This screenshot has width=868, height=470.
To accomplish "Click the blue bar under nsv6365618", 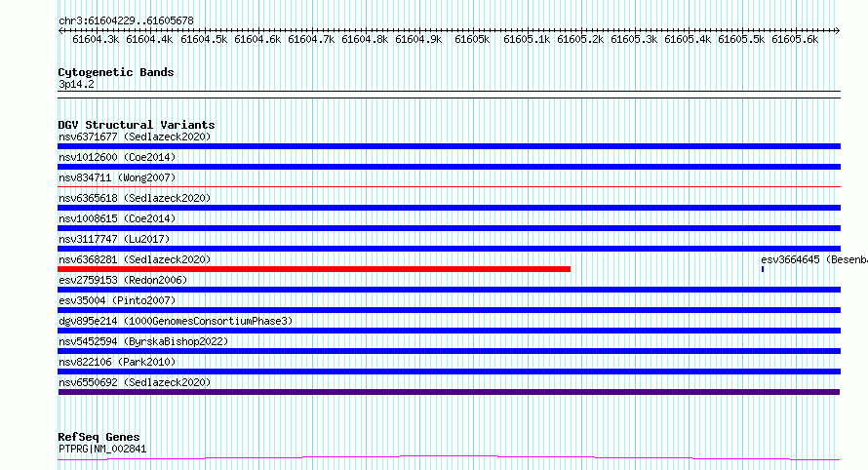I will point(449,208).
